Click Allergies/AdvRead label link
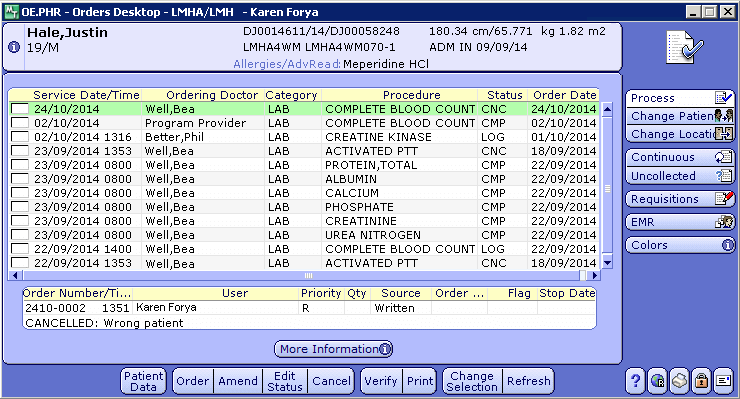Screen dimensions: 740x399 coord(287,64)
